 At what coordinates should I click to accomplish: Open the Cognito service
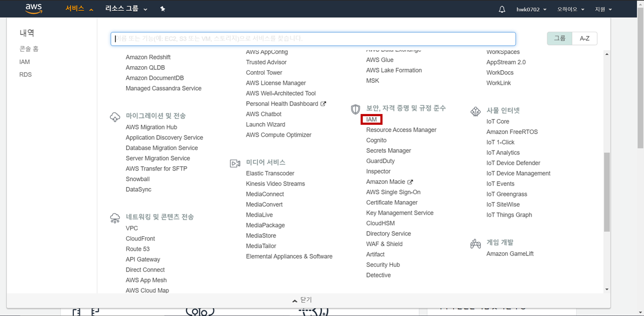(x=376, y=140)
